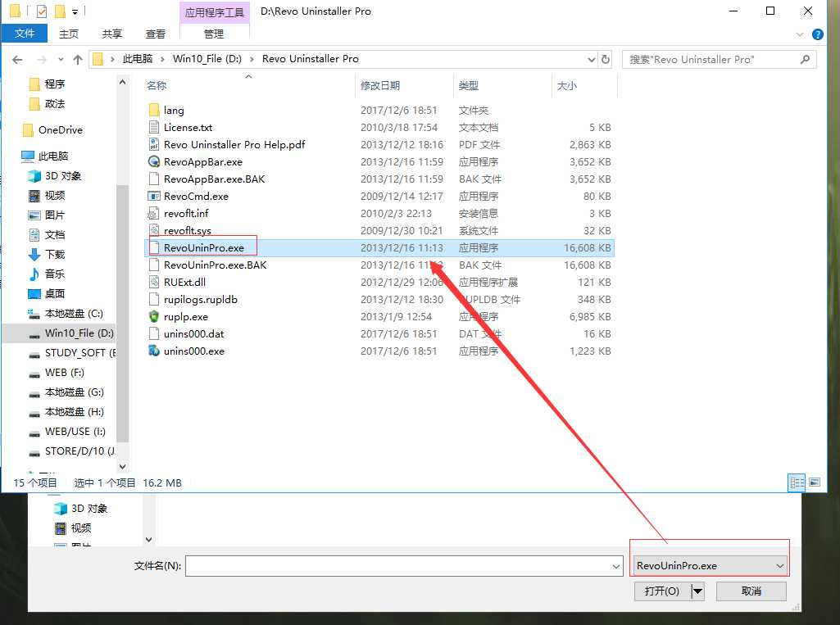Click the 文件名(N) input field
840x625 pixels.
coord(405,566)
